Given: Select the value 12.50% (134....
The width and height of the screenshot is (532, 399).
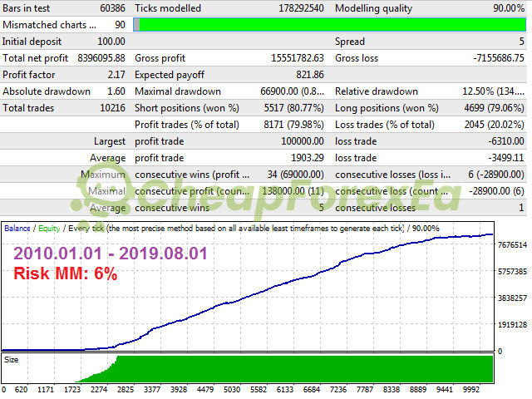Looking at the screenshot, I should pyautogui.click(x=493, y=91).
